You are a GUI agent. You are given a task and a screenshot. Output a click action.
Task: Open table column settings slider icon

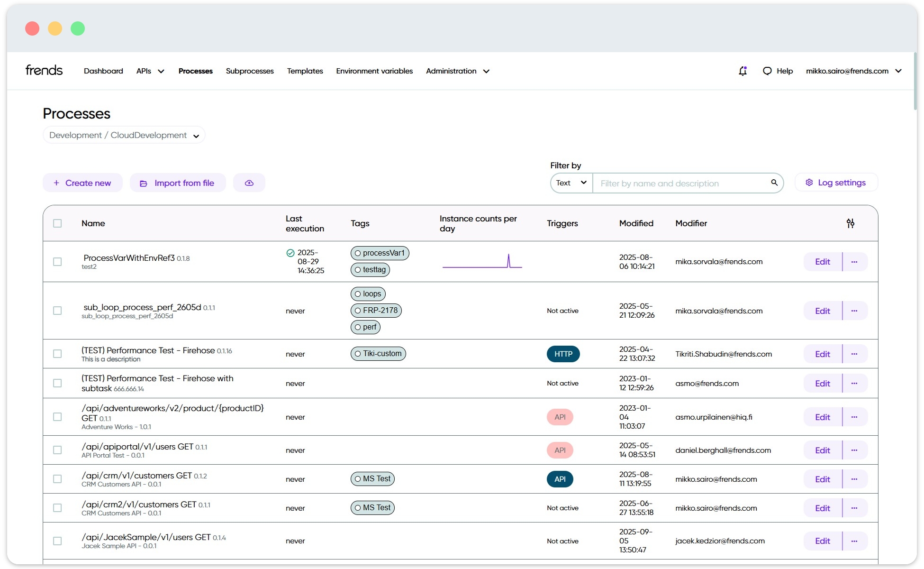(x=850, y=223)
